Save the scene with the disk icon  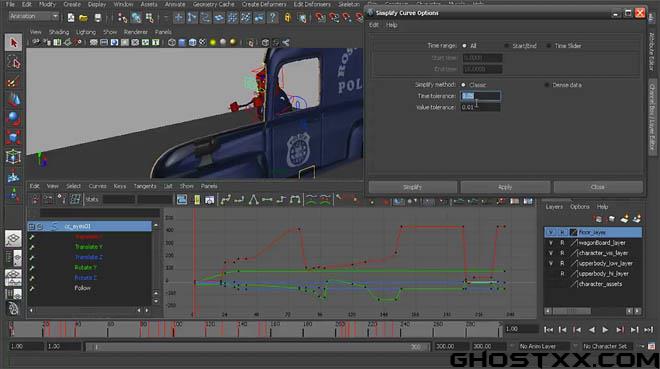point(97,18)
